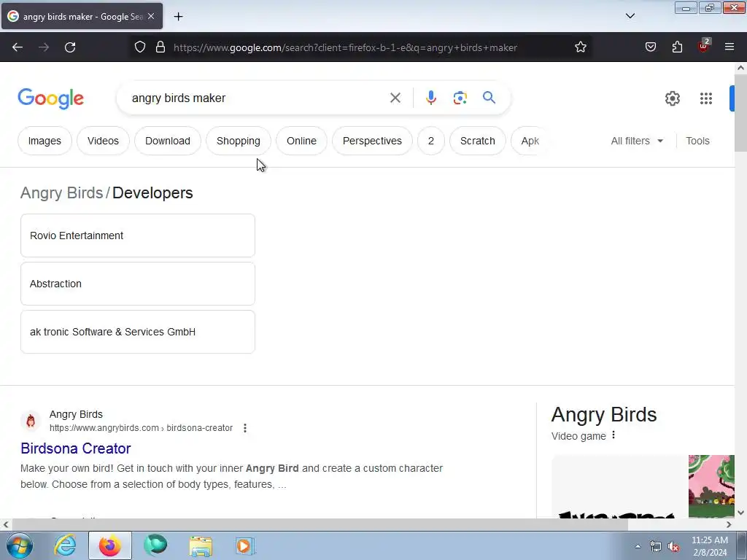Screen dimensions: 747x560
Task: Open the Rovio Entertainment developer card
Action: pos(138,236)
